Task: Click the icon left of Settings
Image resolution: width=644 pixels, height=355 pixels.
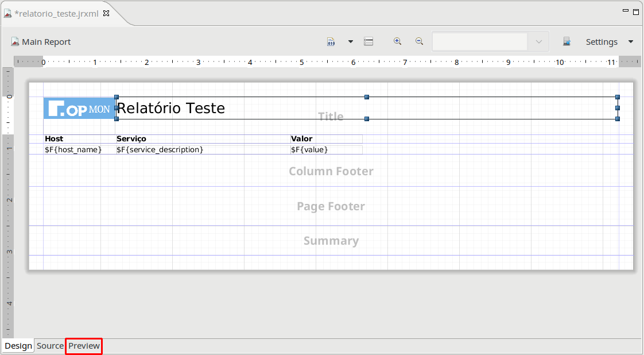Action: (567, 42)
